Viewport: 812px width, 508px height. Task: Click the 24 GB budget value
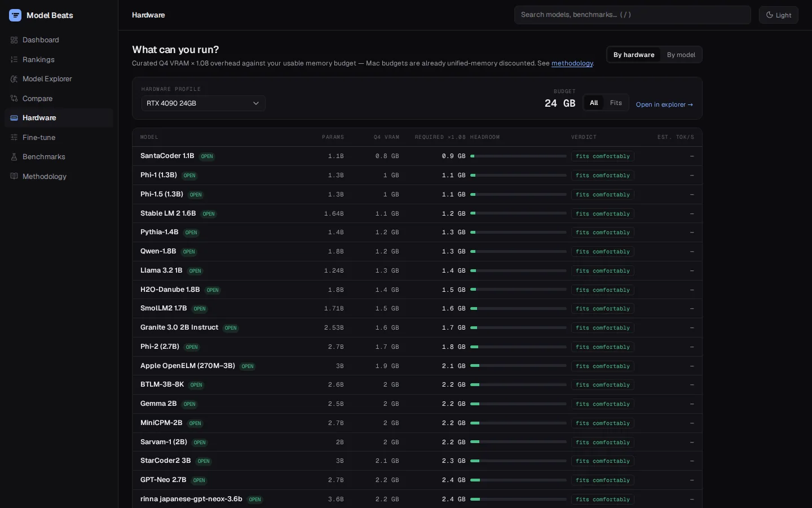click(x=560, y=103)
